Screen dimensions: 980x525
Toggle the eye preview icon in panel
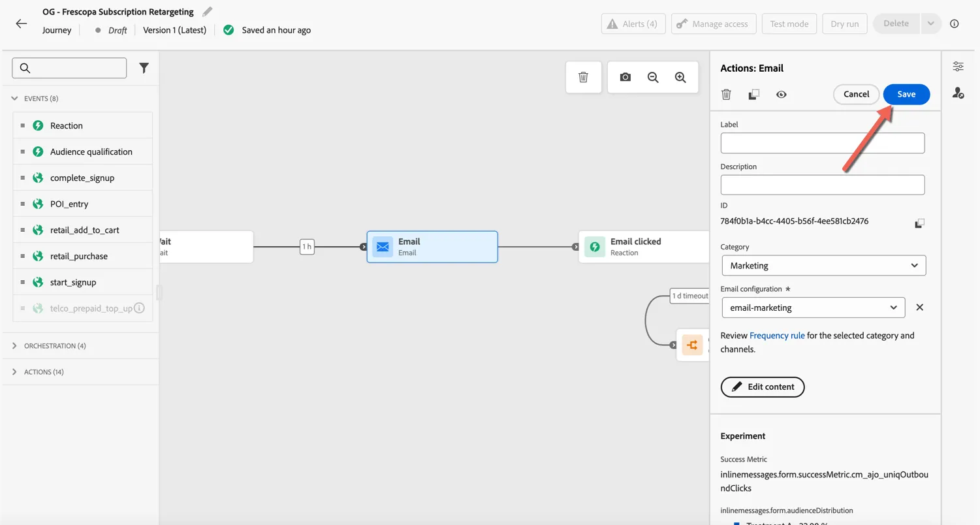781,95
